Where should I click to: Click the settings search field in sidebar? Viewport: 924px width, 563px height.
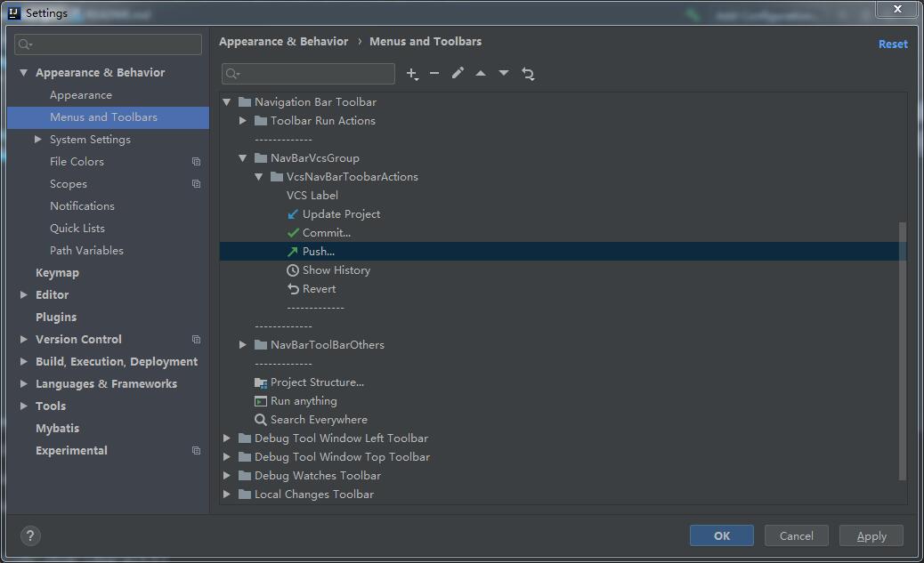point(109,44)
